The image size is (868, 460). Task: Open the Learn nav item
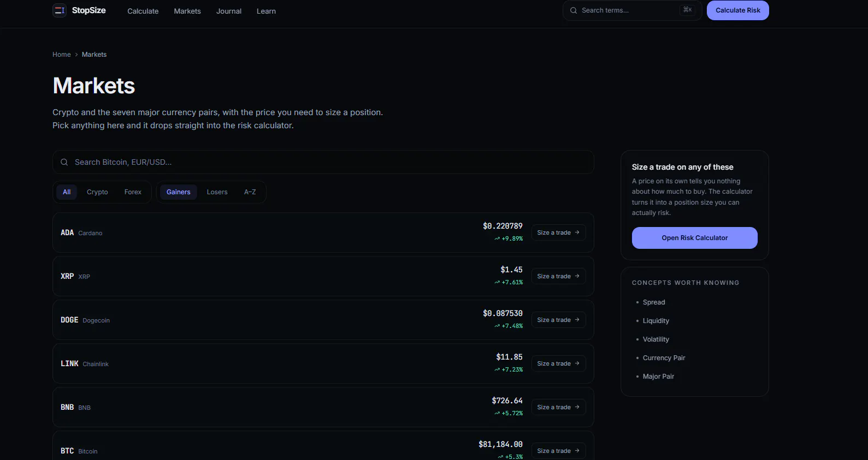click(266, 11)
